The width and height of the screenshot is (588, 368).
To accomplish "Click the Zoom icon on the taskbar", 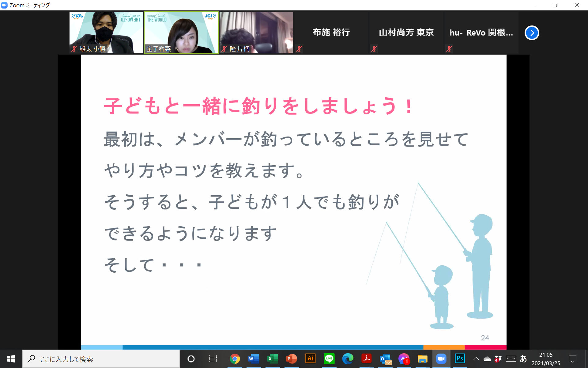I will coord(441,358).
